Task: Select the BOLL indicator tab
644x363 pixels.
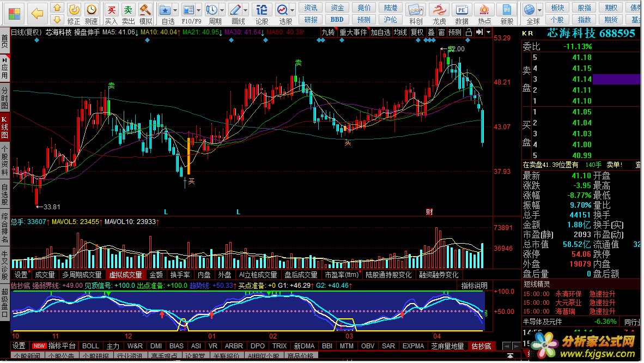Action: point(90,346)
